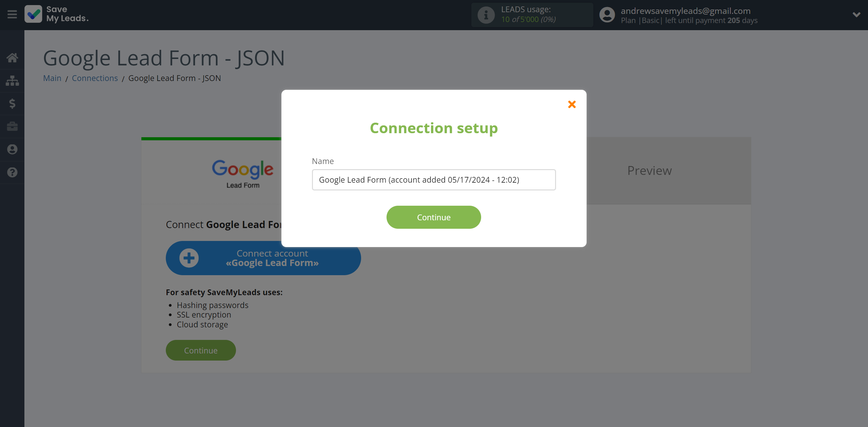Viewport: 868px width, 427px height.
Task: Click the account avatar icon
Action: (607, 15)
